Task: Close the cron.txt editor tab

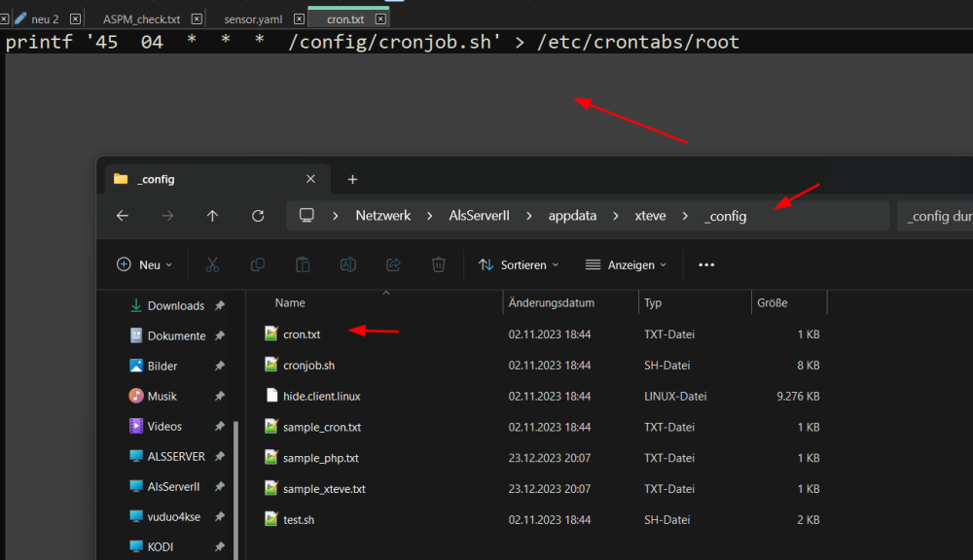Action: point(380,18)
